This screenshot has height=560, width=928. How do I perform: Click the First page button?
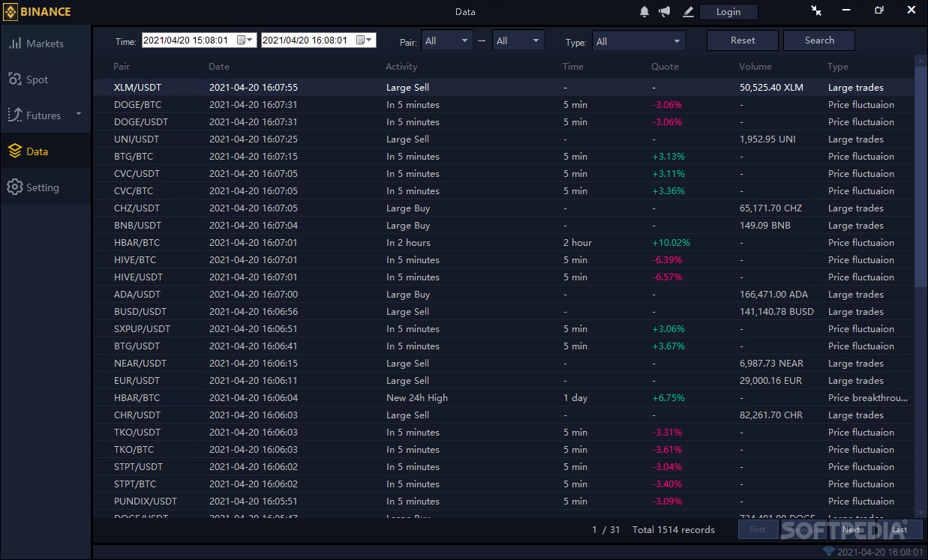tap(758, 529)
